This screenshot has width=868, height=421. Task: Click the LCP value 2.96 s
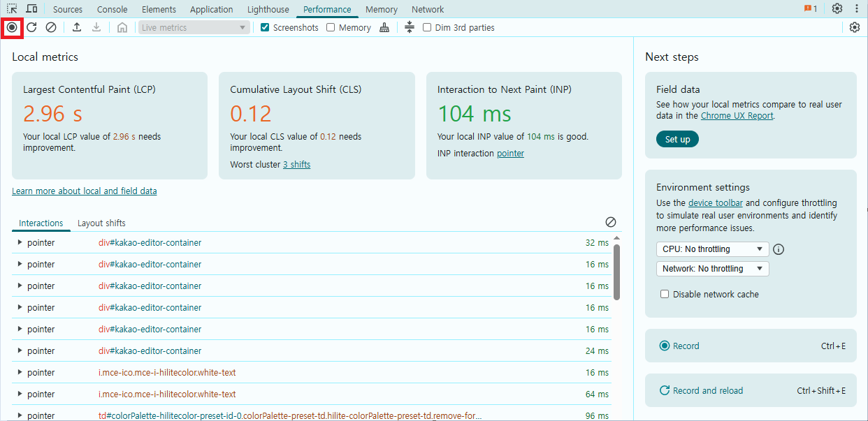coord(52,113)
